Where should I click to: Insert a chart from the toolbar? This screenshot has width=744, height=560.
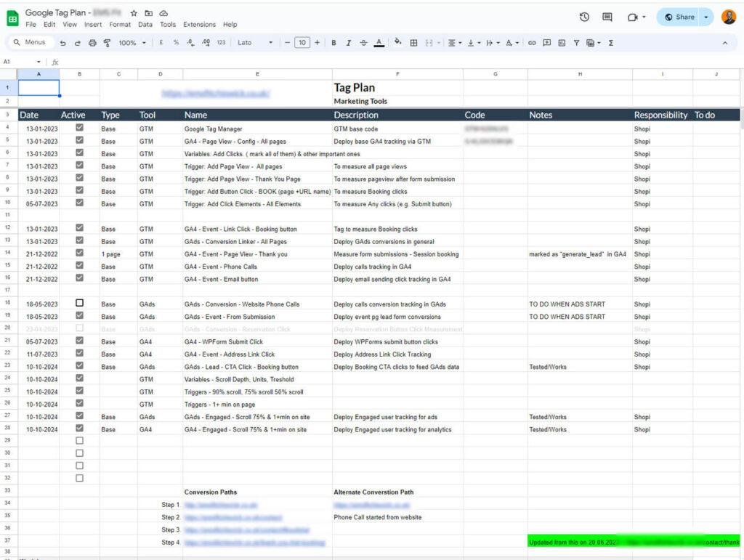coord(562,43)
